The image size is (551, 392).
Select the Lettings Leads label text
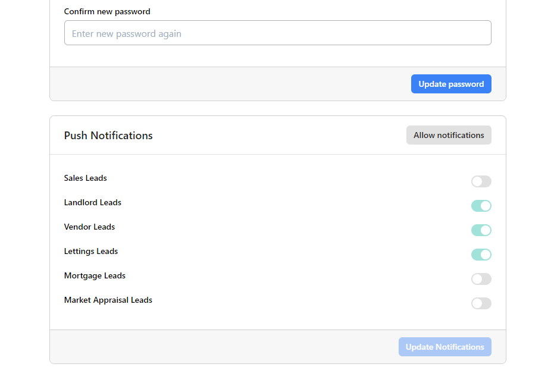tap(90, 251)
